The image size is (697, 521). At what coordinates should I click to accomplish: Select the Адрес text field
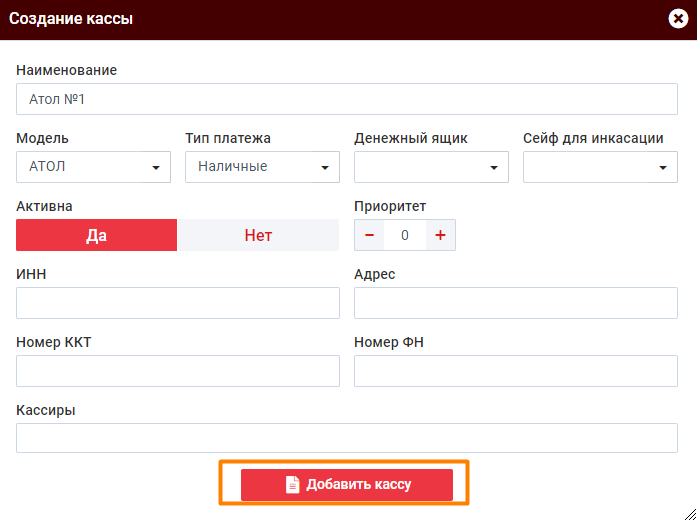click(515, 303)
